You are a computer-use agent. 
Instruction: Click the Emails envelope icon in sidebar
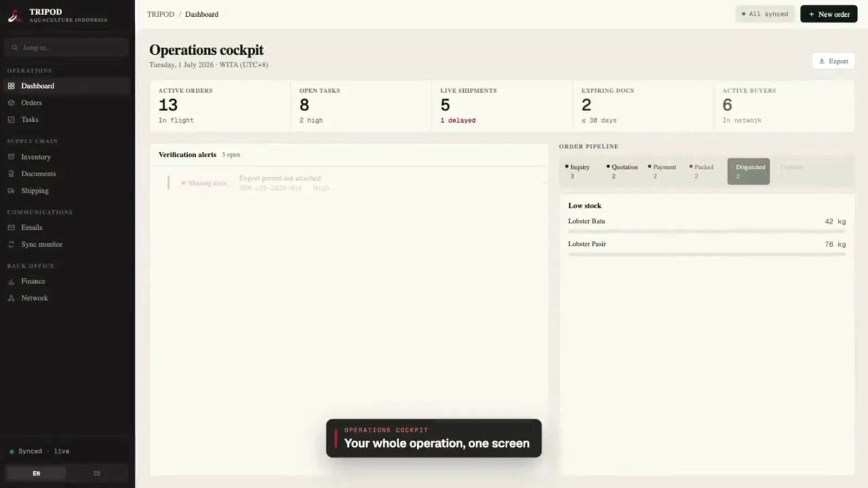11,227
